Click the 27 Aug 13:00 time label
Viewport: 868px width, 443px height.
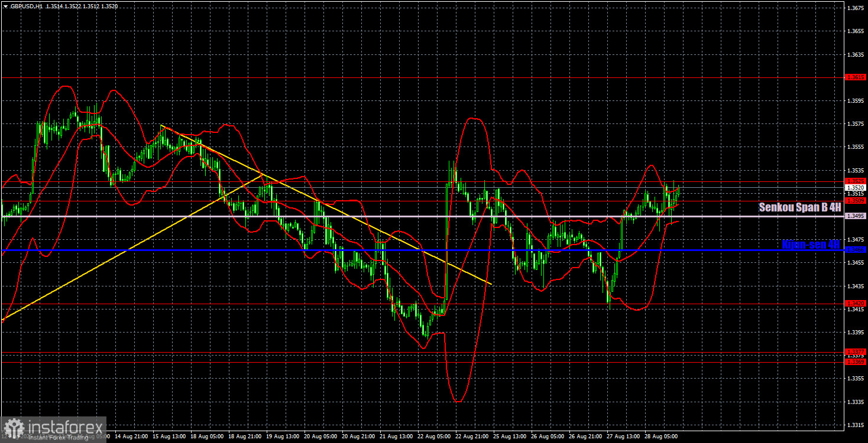point(623,437)
